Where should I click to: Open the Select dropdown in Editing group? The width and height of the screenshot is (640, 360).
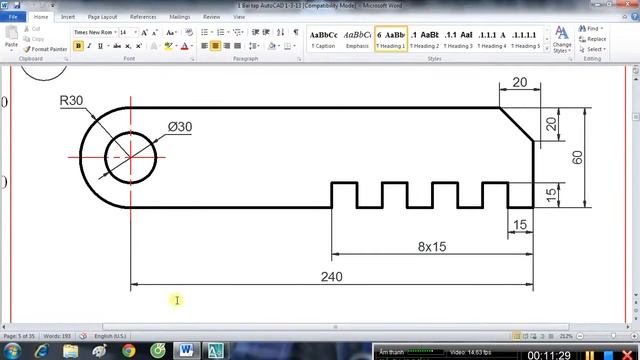click(x=592, y=49)
